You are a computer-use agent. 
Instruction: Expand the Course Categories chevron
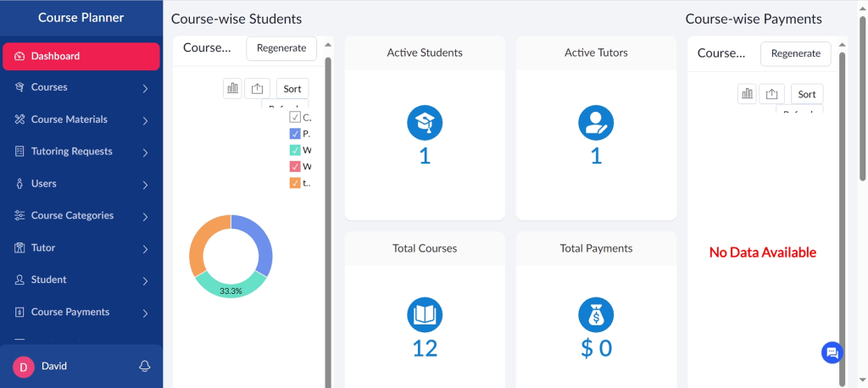145,217
